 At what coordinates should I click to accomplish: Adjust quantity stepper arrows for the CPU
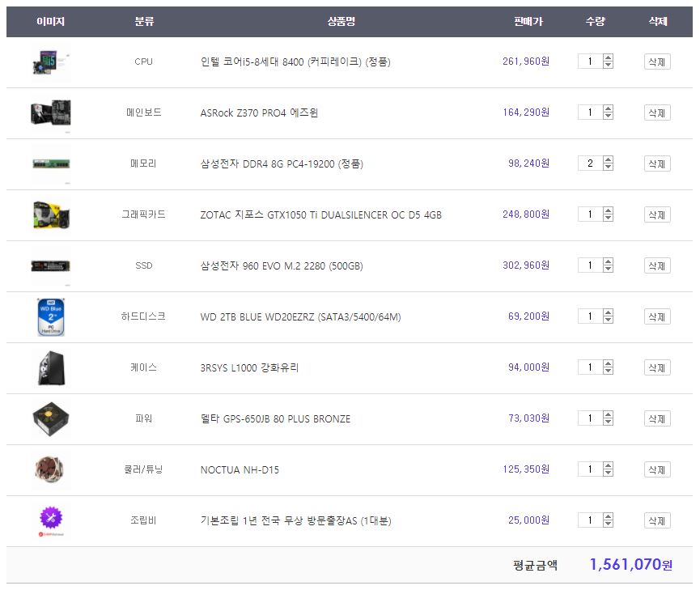coord(608,62)
